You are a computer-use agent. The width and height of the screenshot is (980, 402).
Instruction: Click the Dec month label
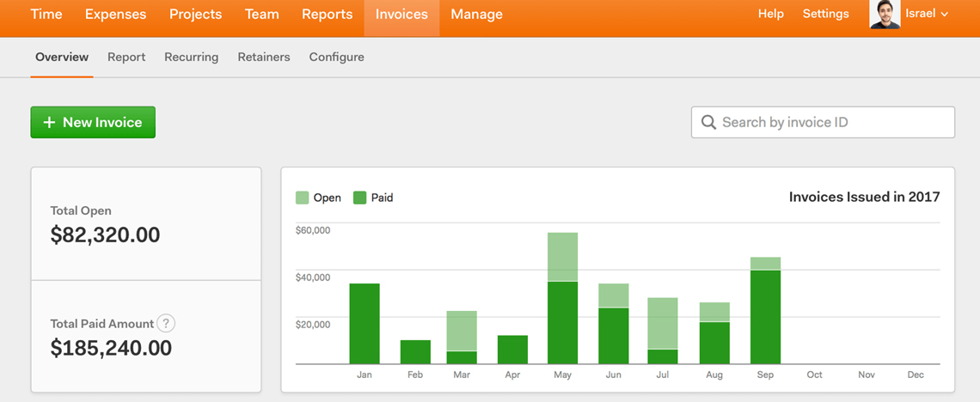(x=916, y=375)
